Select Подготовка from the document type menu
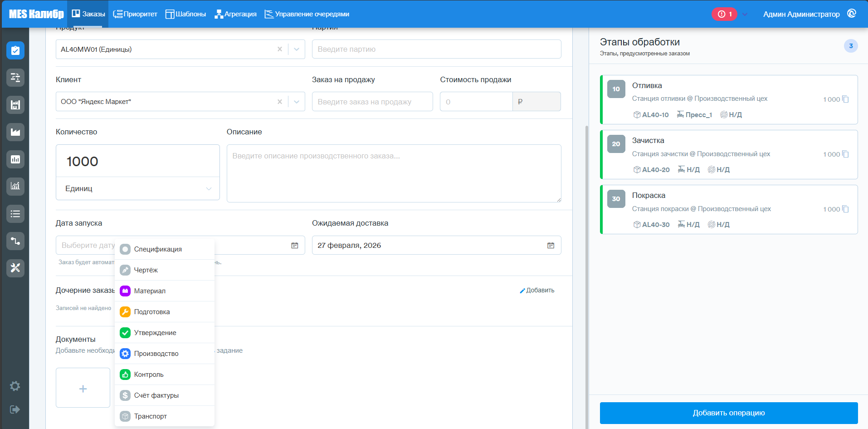 point(165,312)
